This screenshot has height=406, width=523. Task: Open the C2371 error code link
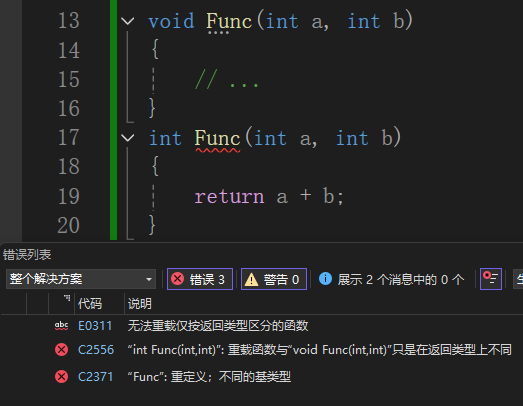click(95, 377)
